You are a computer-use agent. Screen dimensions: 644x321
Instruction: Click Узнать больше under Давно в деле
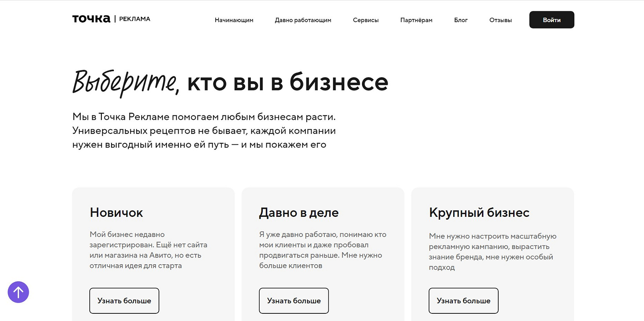294,300
